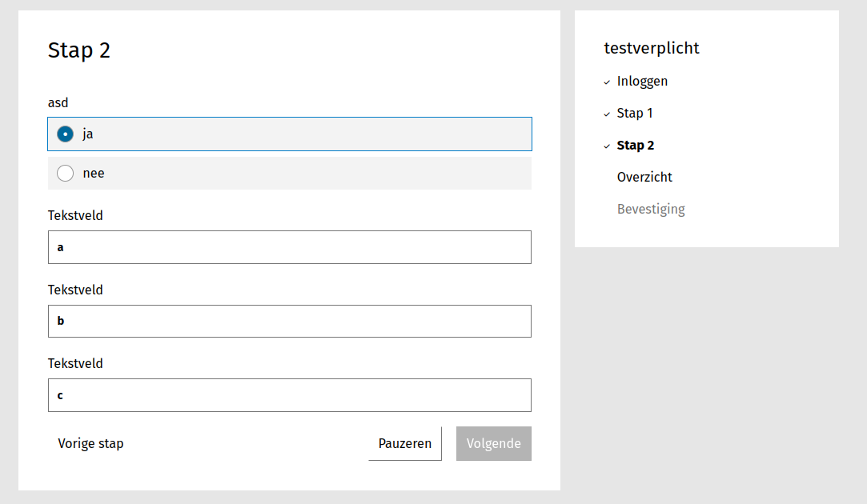Click the testverplicht heading

(x=651, y=48)
